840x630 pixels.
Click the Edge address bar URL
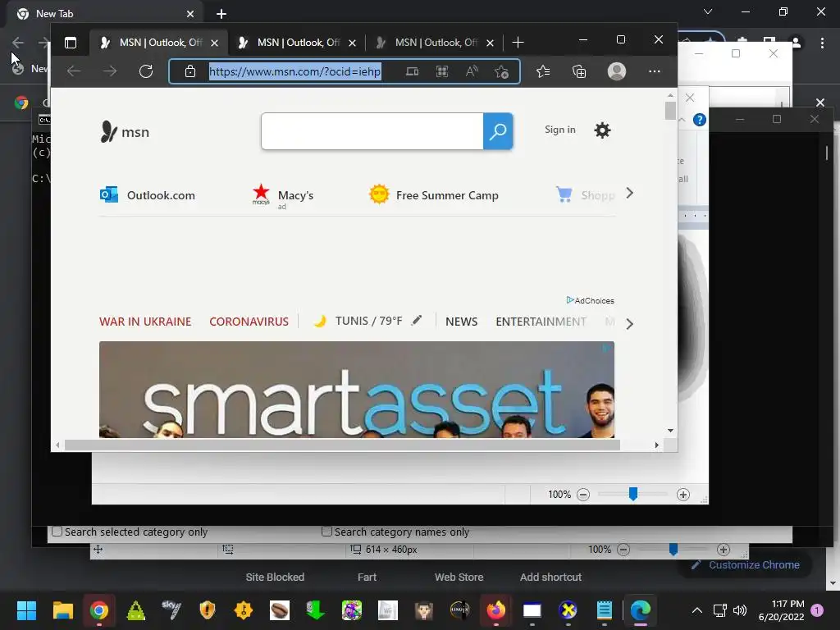[294, 71]
